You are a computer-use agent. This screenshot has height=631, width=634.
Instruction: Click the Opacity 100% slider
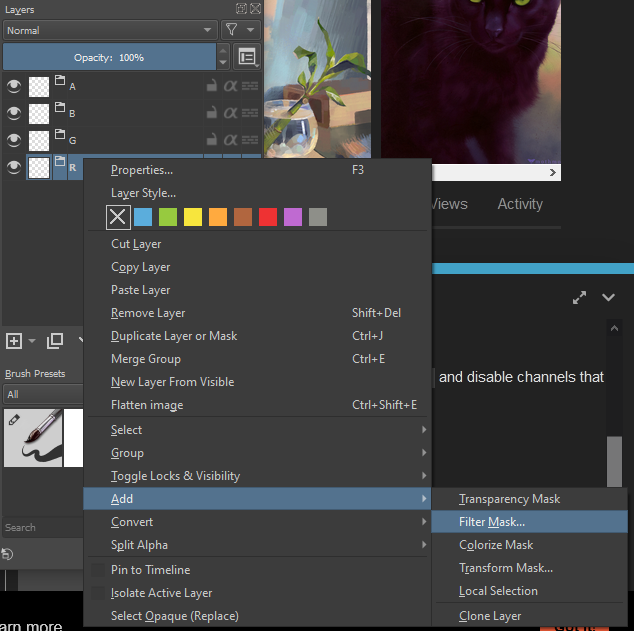109,57
